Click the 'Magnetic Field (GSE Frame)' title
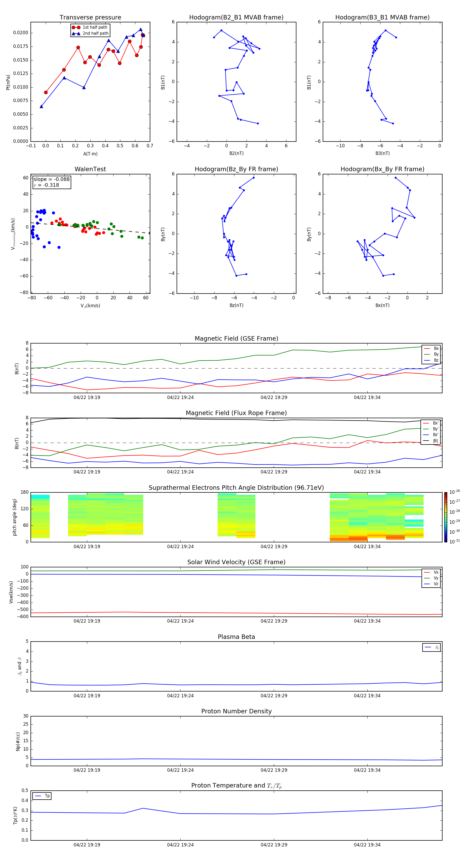The height and width of the screenshot is (868, 473). click(x=236, y=338)
